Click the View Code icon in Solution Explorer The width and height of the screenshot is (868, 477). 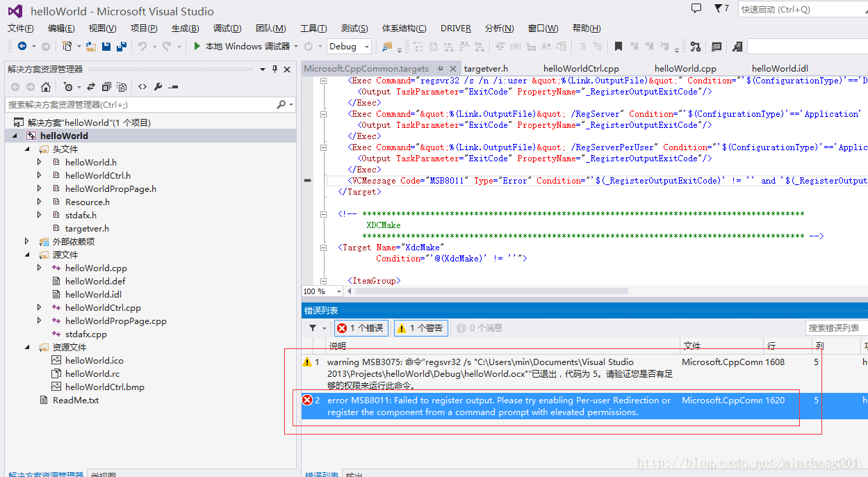click(142, 87)
